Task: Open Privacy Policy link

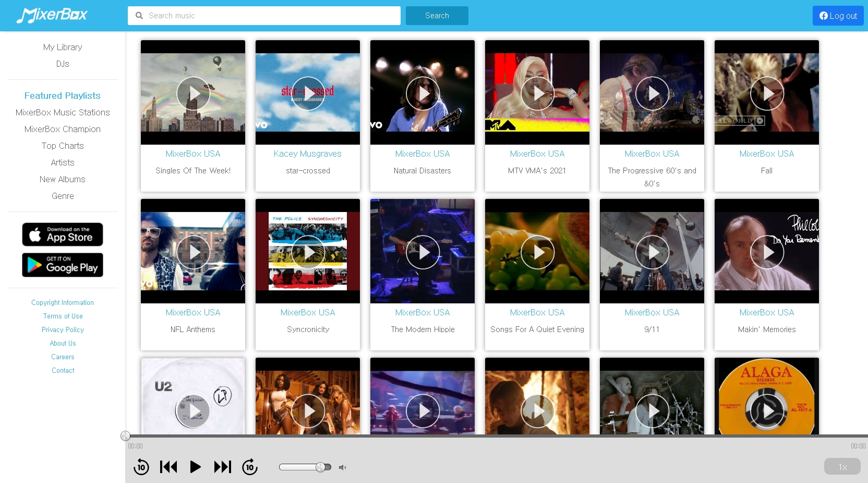Action: 63,329
